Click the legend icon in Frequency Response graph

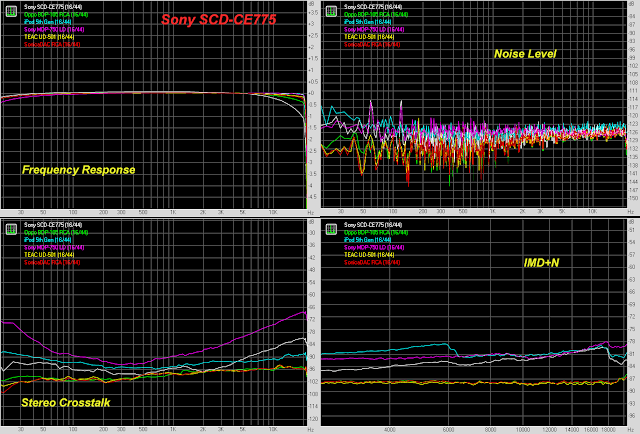[x=11, y=11]
